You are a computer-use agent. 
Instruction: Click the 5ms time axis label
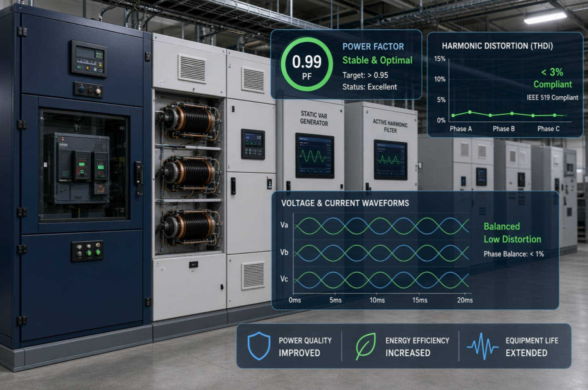click(336, 300)
